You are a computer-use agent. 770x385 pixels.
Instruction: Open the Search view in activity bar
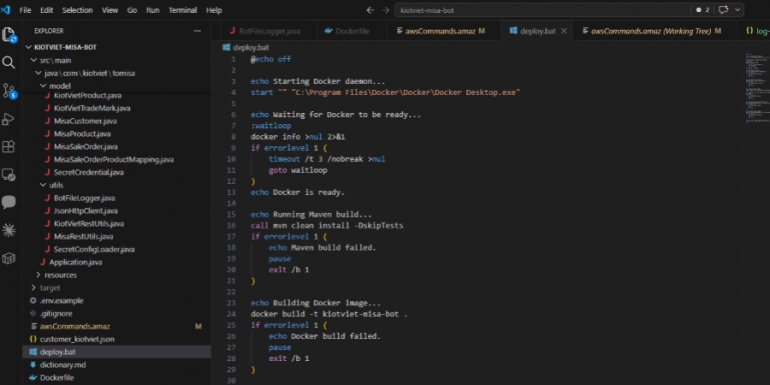pos(8,62)
